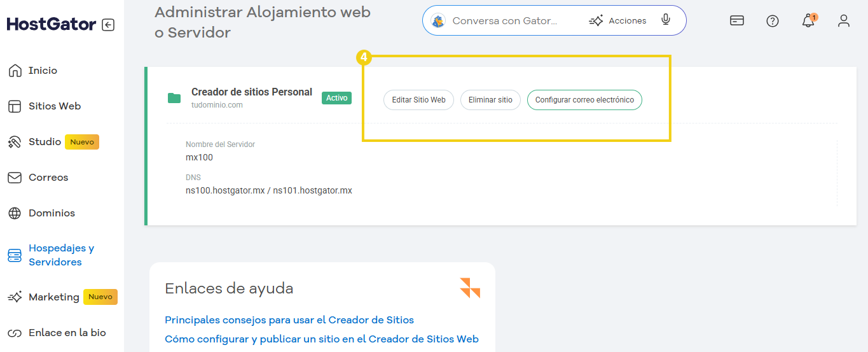Collapse the sidebar with the arrow icon
Image resolution: width=868 pixels, height=352 pixels.
point(108,25)
